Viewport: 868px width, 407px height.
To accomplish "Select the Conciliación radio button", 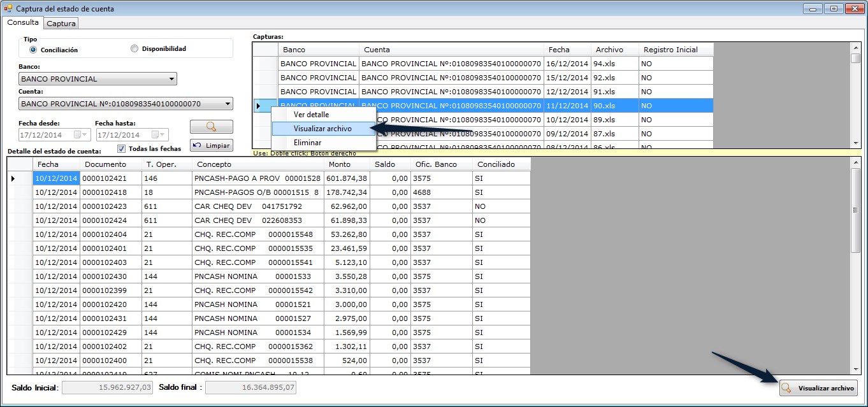I will pos(33,50).
